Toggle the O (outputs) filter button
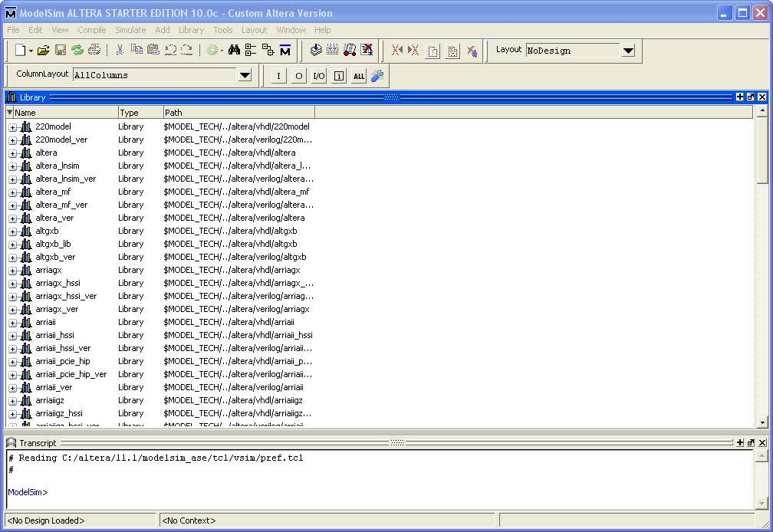This screenshot has width=773, height=532. pos(299,76)
